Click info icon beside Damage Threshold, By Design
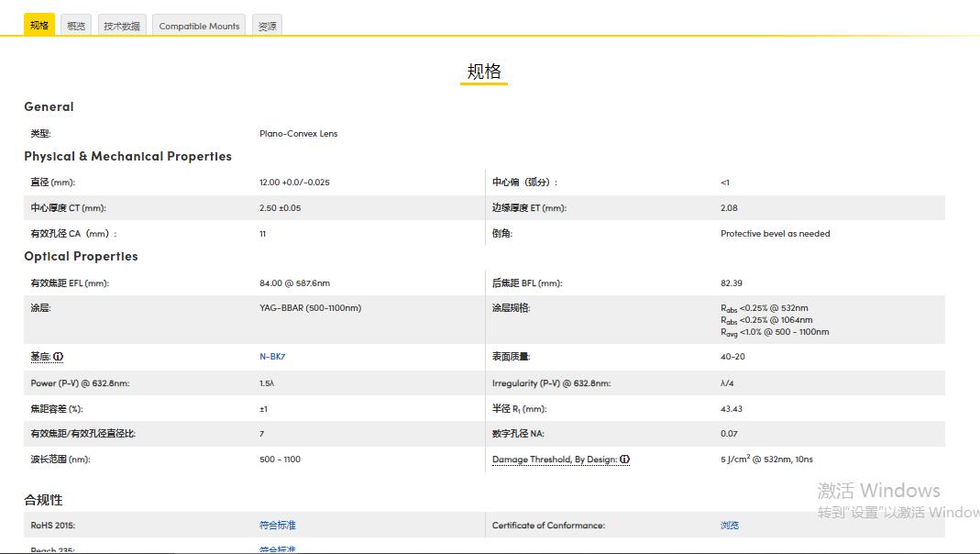980x554 pixels. (x=624, y=460)
